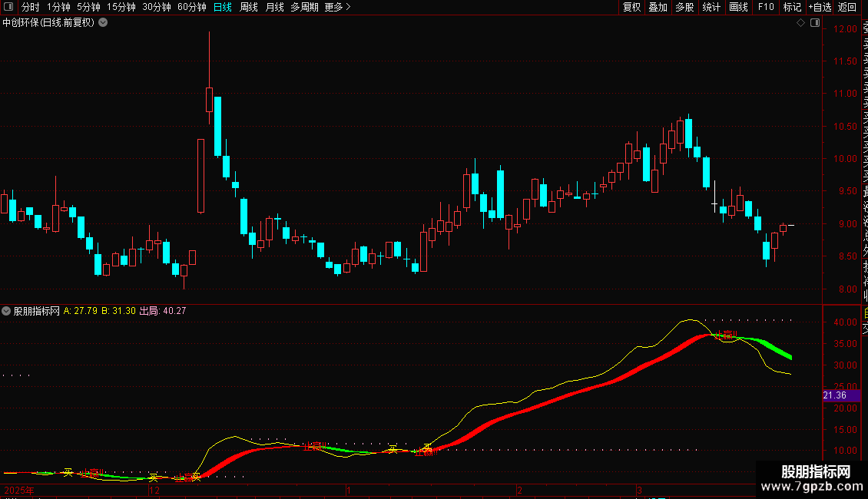Add stock with +自选 button
The width and height of the screenshot is (868, 499).
(x=820, y=7)
